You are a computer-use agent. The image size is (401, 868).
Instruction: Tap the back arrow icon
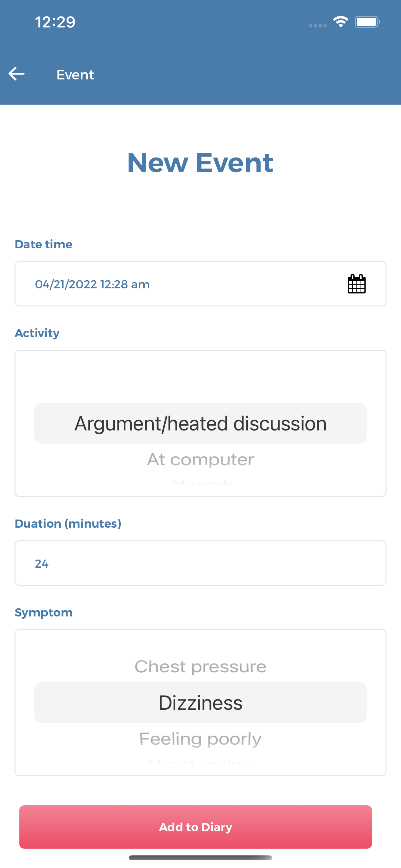point(16,74)
